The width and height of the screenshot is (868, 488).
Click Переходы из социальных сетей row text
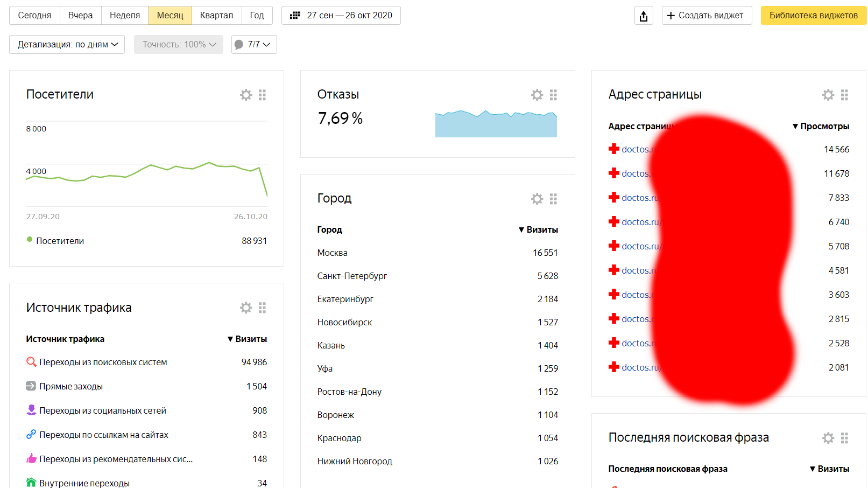[x=103, y=410]
